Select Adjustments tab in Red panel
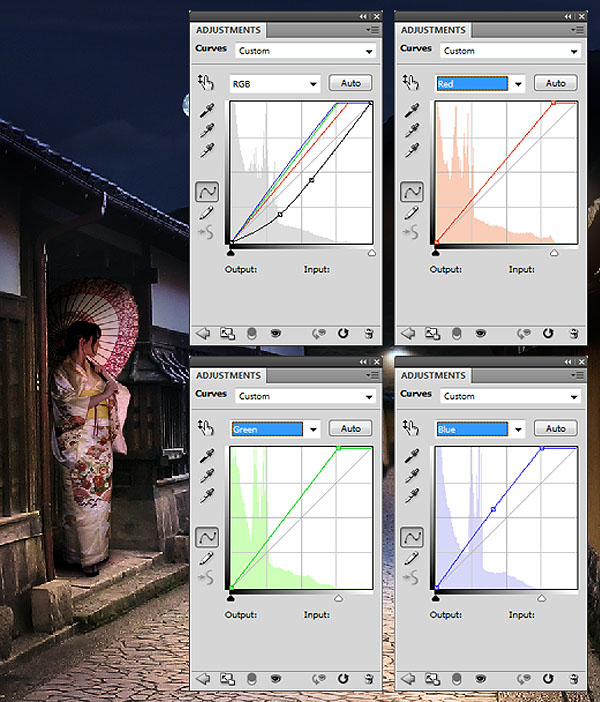Viewport: 600px width, 702px height. (433, 30)
